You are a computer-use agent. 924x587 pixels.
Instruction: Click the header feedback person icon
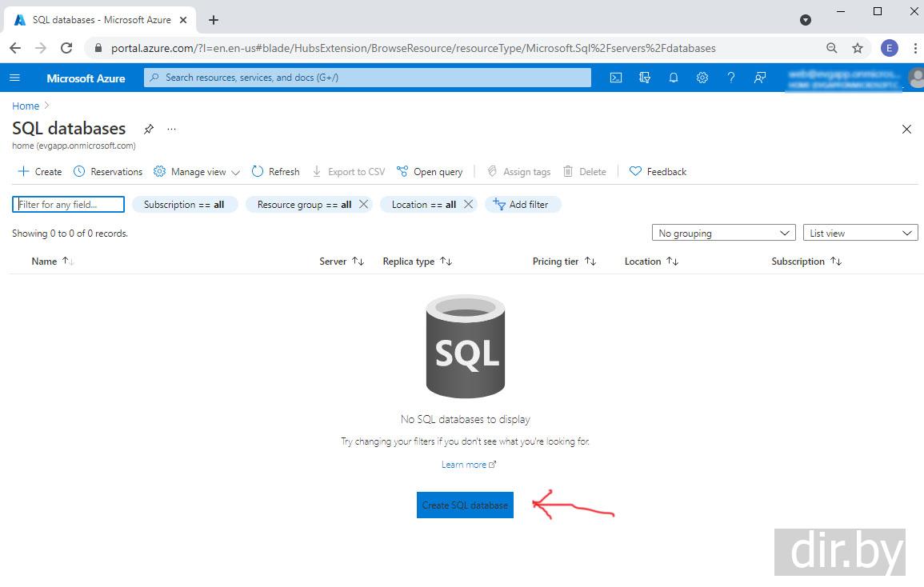click(760, 78)
